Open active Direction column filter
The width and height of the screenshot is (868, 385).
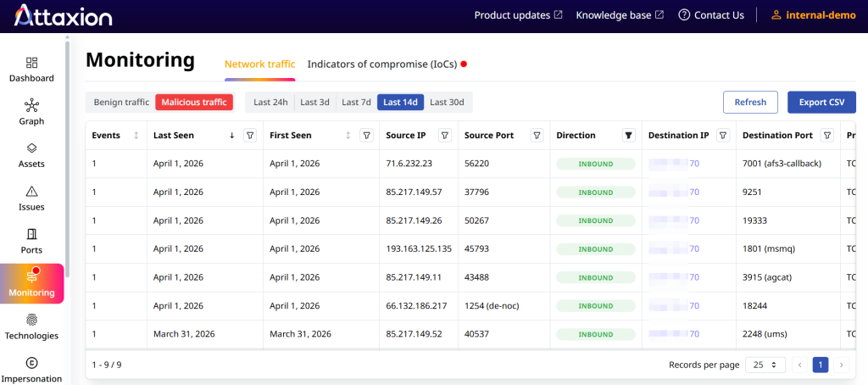[628, 135]
